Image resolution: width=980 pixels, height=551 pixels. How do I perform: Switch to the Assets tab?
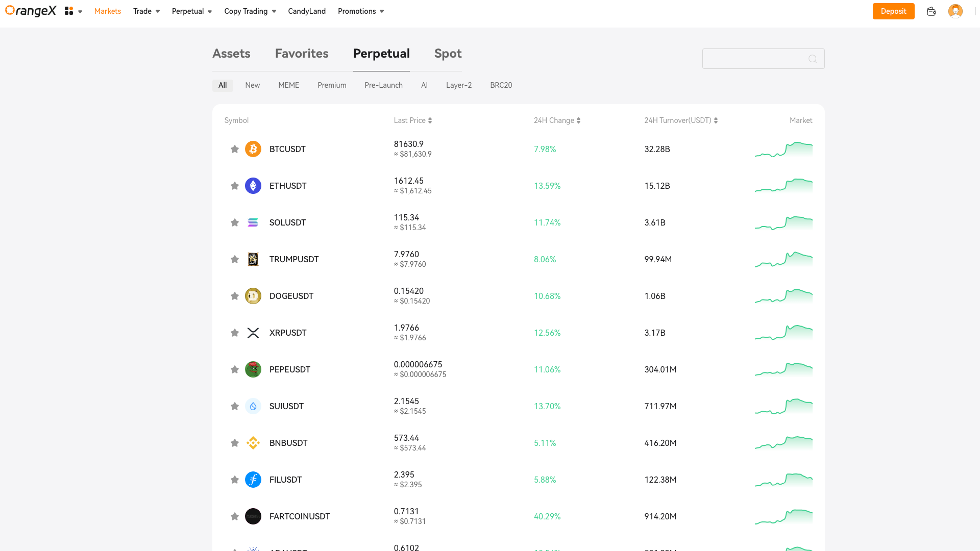point(231,54)
